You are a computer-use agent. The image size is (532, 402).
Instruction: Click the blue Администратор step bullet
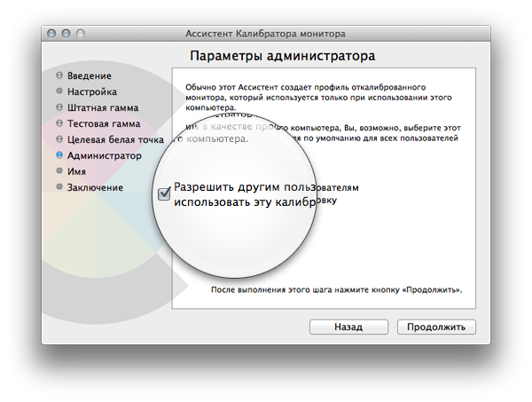[x=59, y=155]
